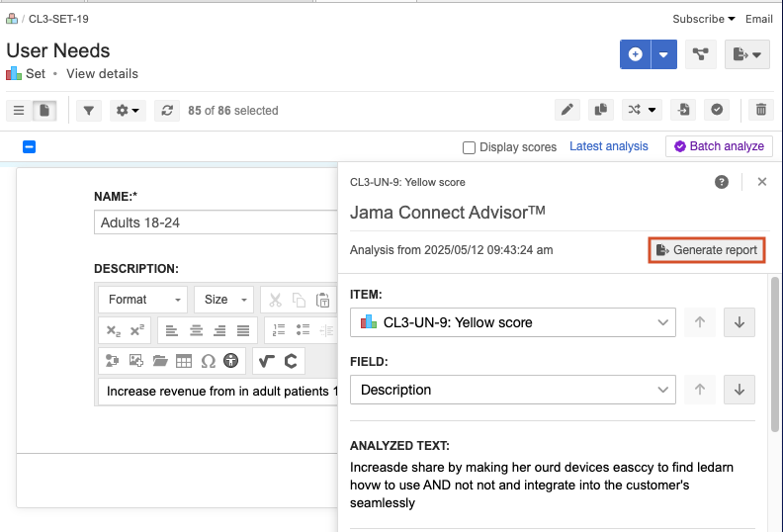Expand the ITEM dropdown showing CL3-UN-9
Image resolution: width=783 pixels, height=532 pixels.
tap(512, 322)
